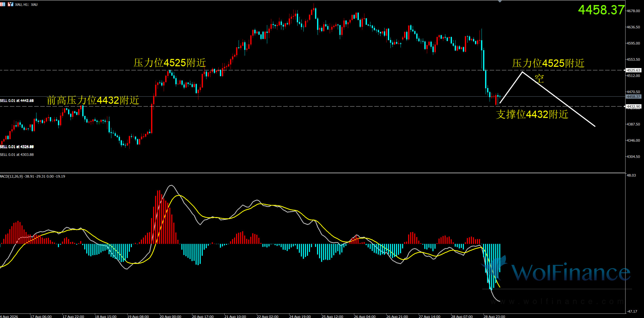
Task: Select the 前高压力位4432附近 text annotation
Action: (x=93, y=100)
